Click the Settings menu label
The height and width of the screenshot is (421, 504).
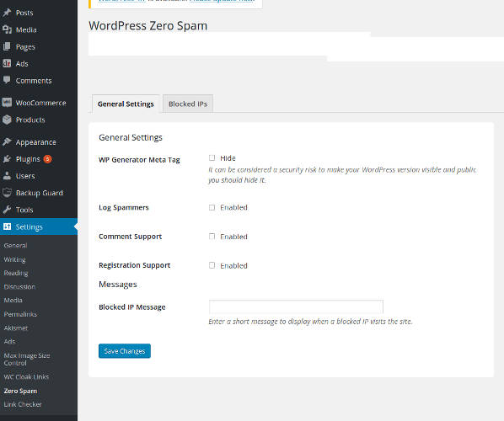(29, 227)
